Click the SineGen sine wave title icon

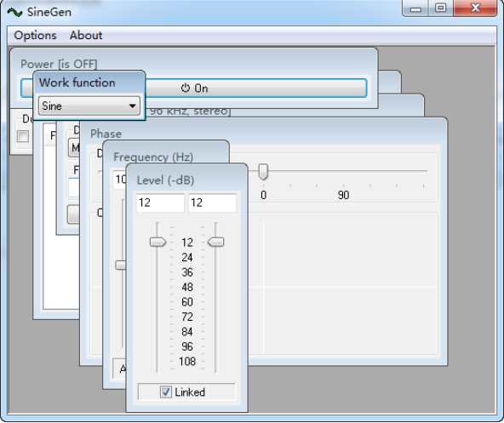pos(14,12)
